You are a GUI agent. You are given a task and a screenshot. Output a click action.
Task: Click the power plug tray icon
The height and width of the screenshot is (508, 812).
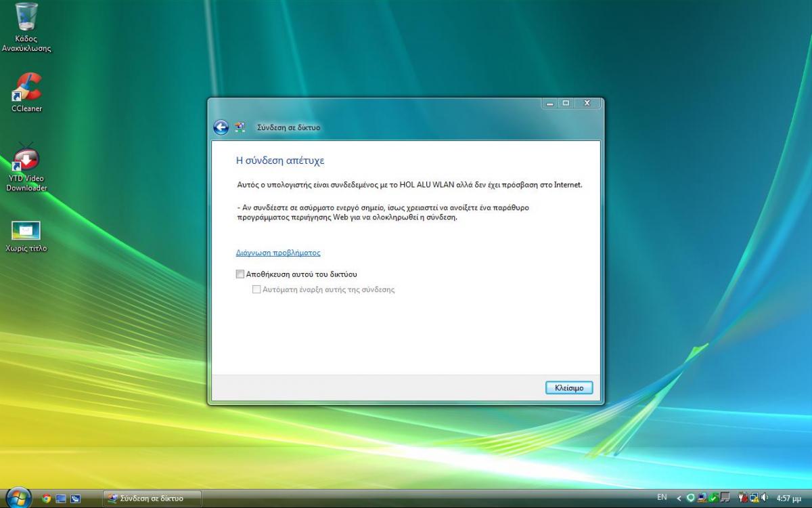coord(742,498)
